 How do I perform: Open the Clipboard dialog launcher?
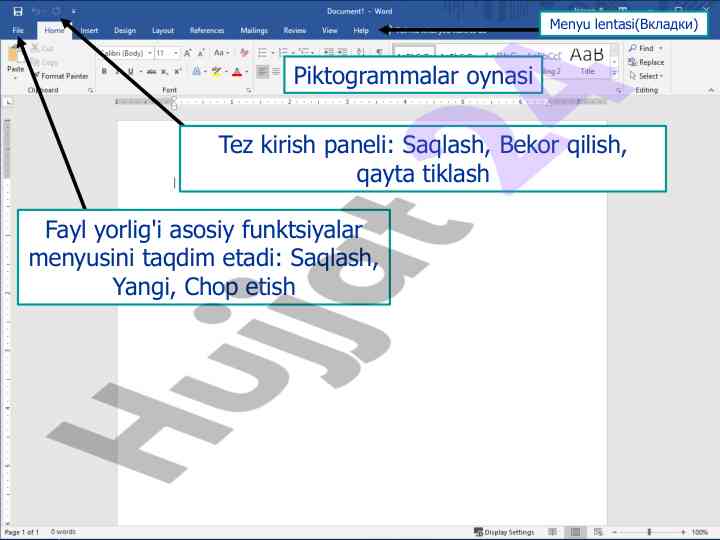click(91, 91)
